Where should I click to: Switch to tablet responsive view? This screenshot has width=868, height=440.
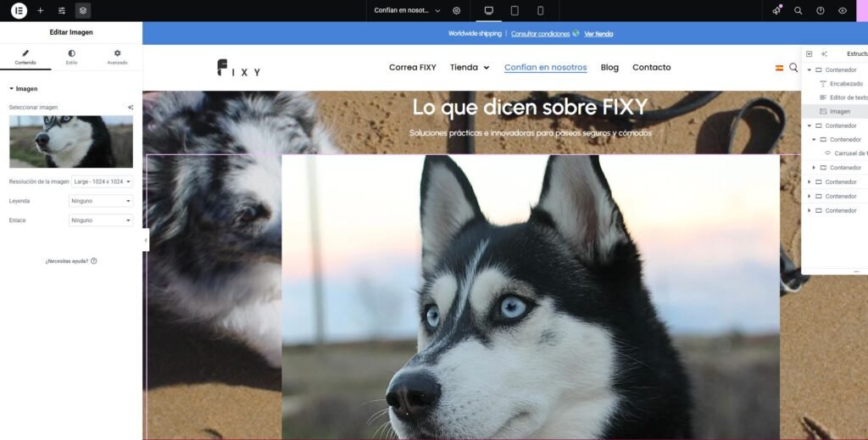(515, 11)
